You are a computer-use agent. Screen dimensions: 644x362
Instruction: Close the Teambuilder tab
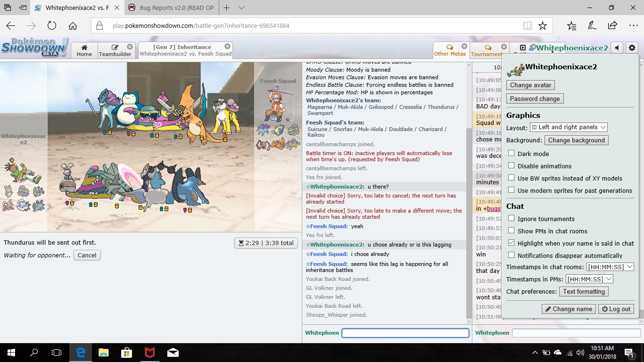(x=130, y=47)
